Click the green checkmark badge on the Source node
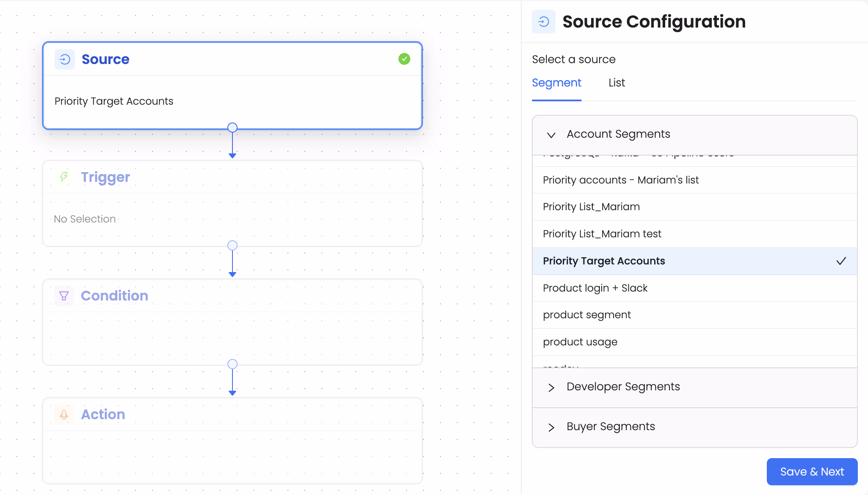 [x=404, y=59]
